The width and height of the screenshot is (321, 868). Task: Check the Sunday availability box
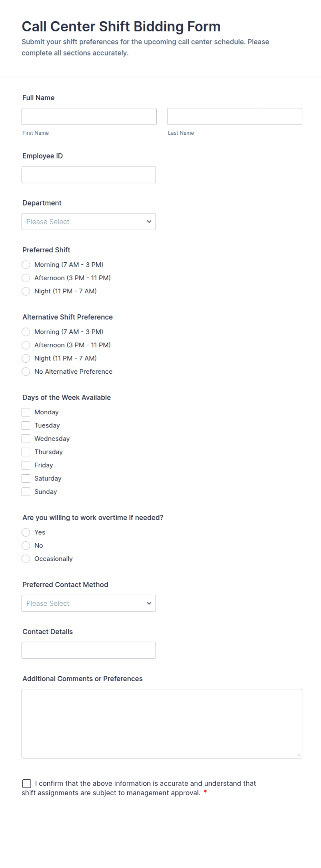pos(26,492)
